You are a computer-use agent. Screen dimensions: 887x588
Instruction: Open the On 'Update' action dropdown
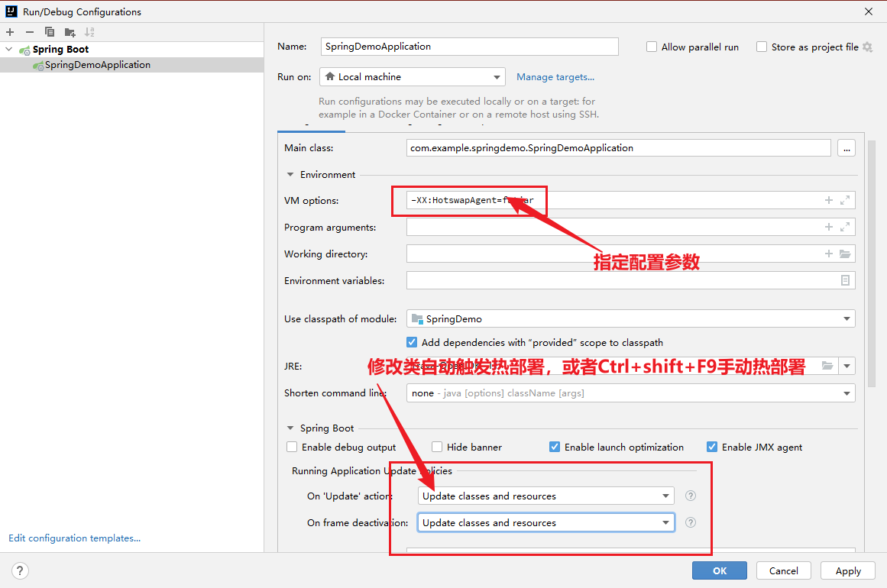coord(546,496)
